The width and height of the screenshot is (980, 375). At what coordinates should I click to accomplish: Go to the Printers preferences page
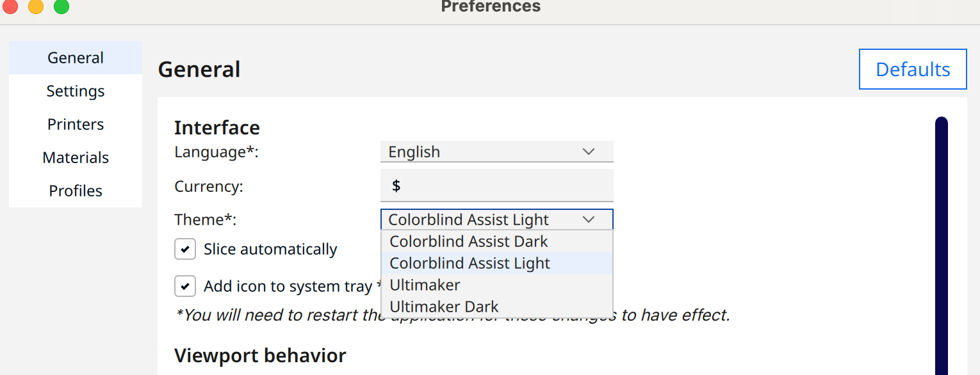pos(76,124)
